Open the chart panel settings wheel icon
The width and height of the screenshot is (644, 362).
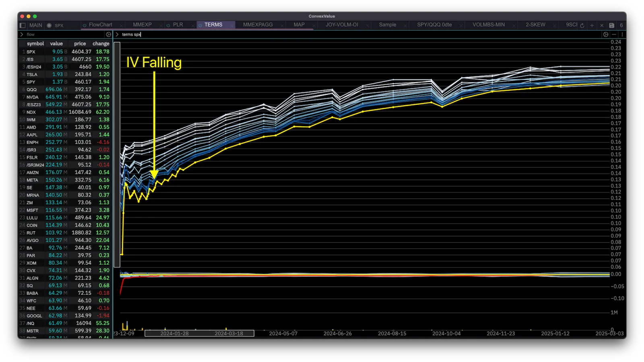606,35
